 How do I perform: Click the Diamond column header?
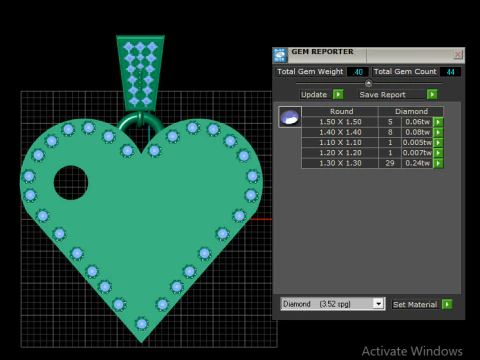point(411,111)
